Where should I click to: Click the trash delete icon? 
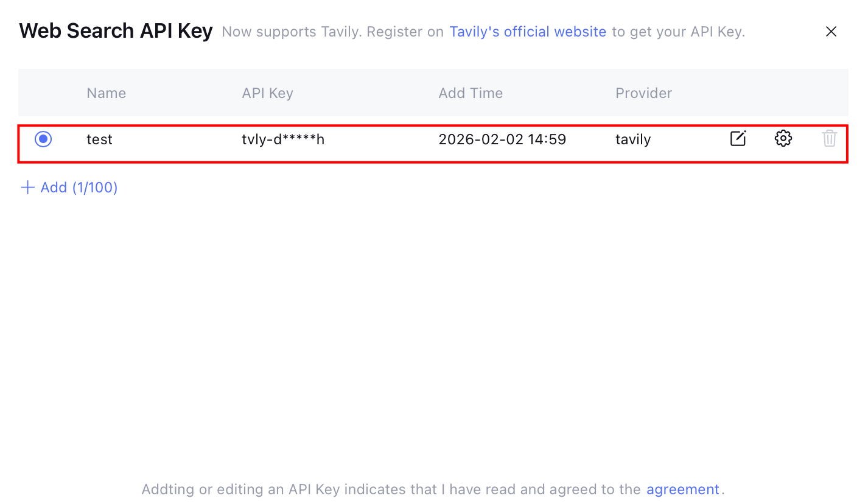(829, 139)
